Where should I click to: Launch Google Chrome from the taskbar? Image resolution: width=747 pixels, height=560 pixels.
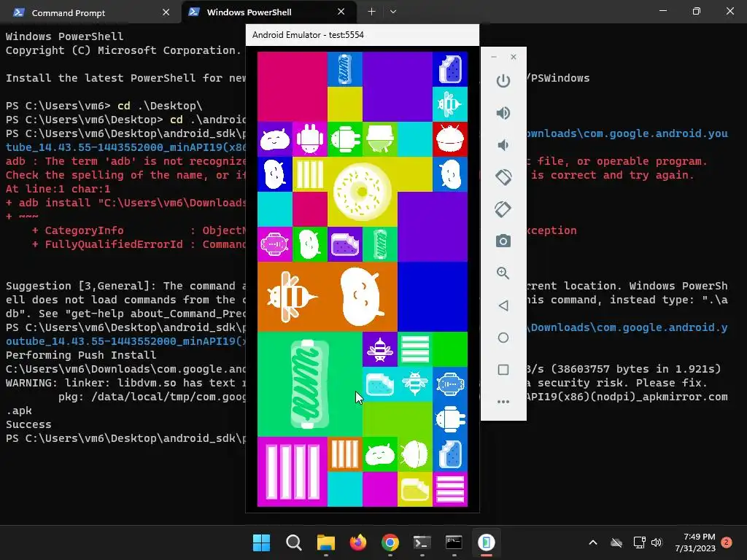(390, 542)
